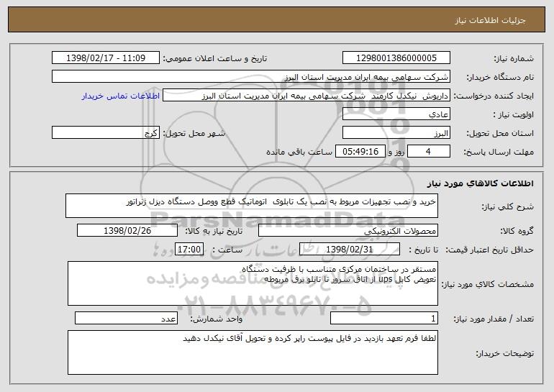
Task: Click the label شماره نیاز
Action: (x=514, y=59)
